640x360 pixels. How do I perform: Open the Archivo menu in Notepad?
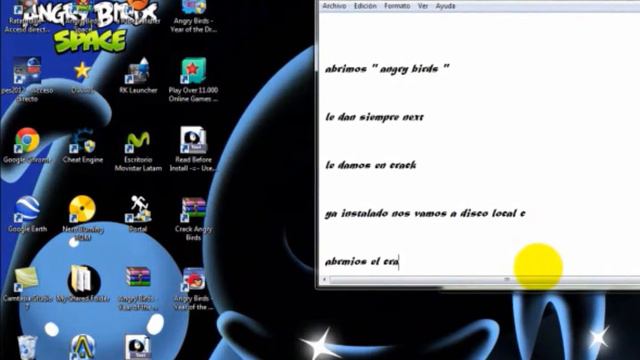click(334, 6)
